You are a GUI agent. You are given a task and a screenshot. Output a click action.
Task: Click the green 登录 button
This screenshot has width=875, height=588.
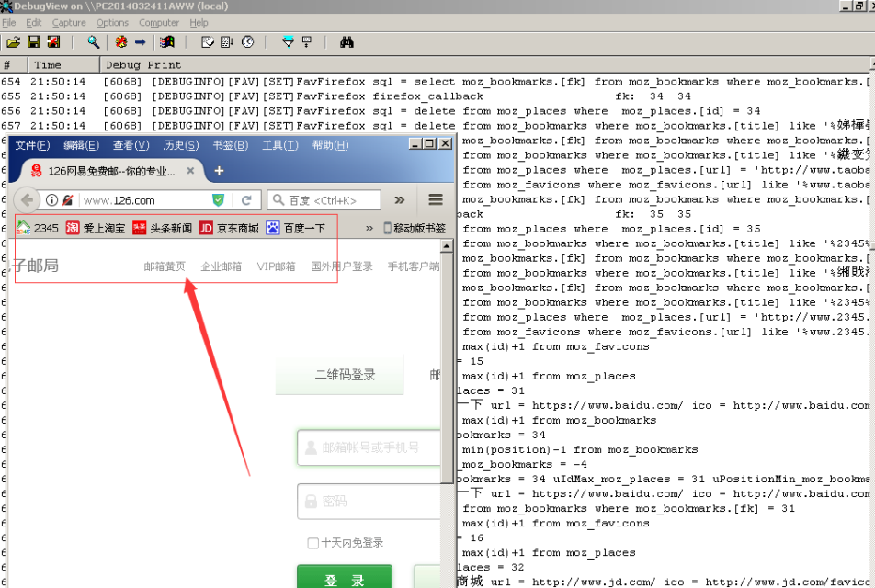coord(345,577)
